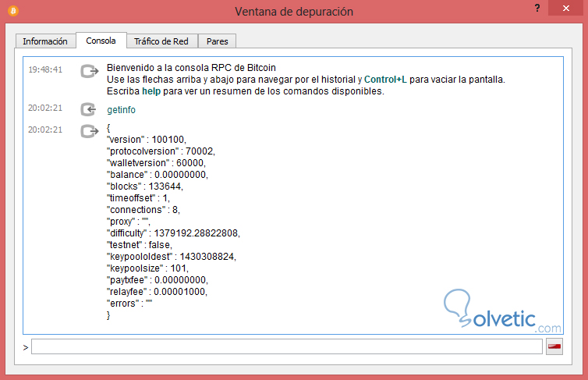Click the Bitcoin icon in title bar

pyautogui.click(x=13, y=11)
